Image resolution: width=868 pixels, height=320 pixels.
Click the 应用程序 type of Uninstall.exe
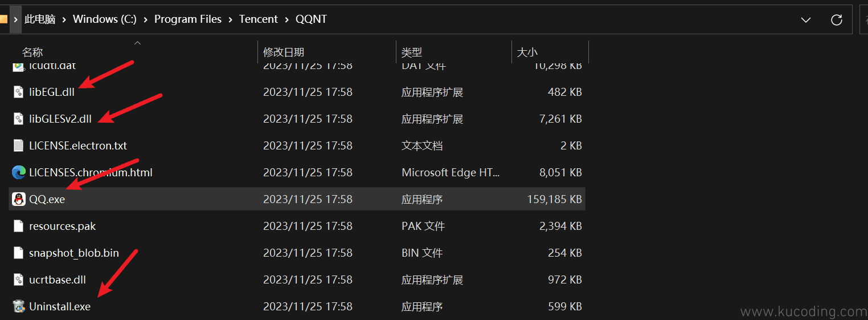pos(422,306)
